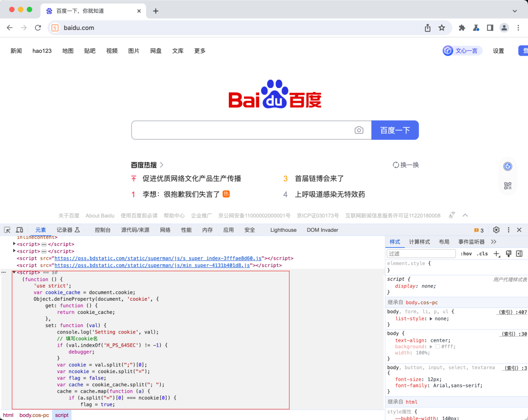Click the 设置 link

tap(498, 51)
